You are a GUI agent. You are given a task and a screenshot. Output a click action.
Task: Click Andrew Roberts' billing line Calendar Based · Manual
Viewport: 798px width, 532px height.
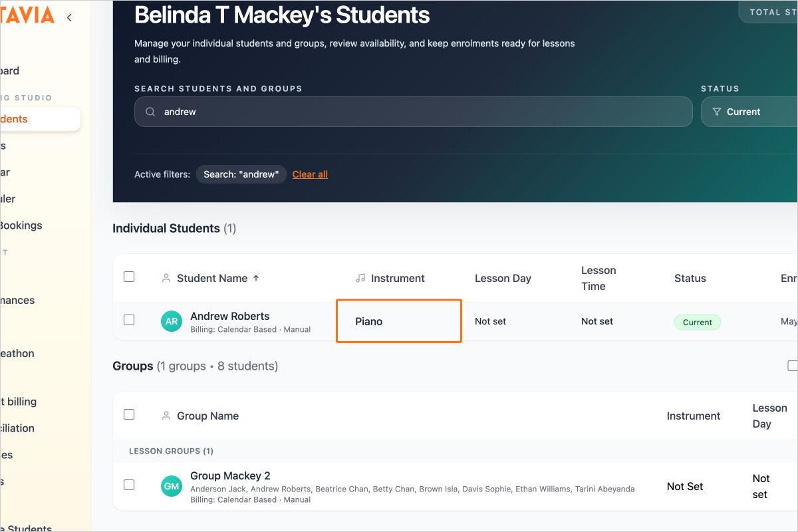tap(250, 329)
